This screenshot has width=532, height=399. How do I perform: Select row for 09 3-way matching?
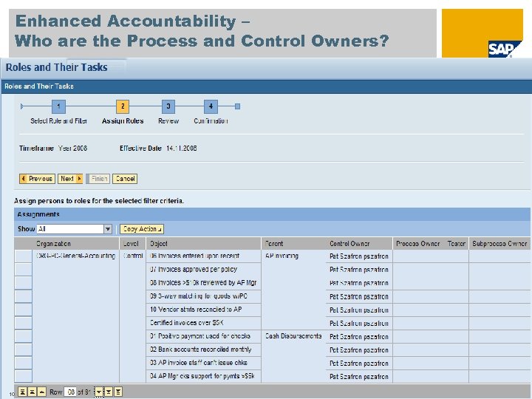23,296
